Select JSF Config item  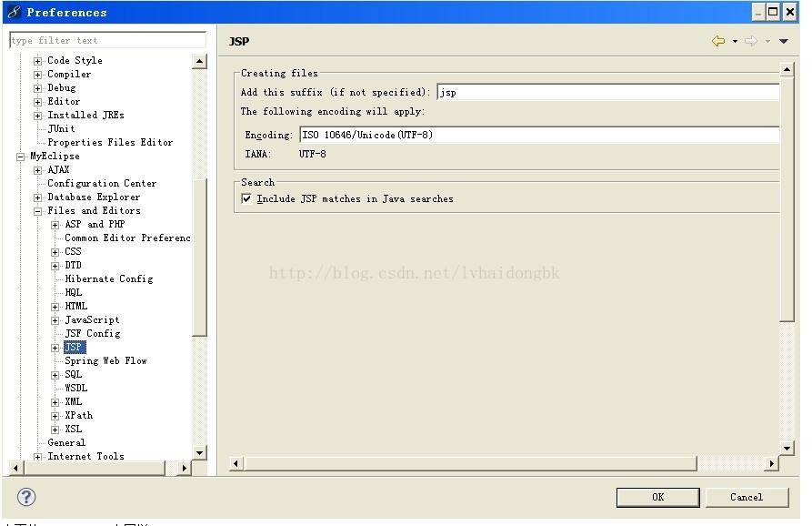pos(92,333)
